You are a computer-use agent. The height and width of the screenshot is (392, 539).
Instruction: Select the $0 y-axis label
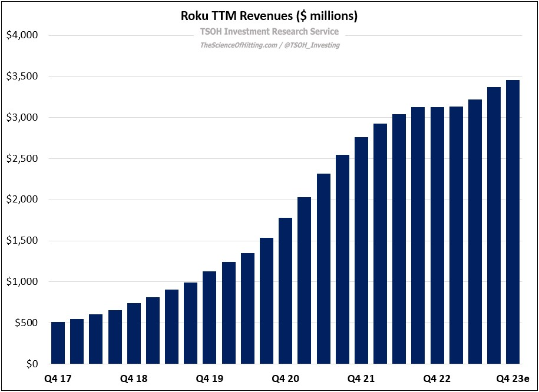coord(32,364)
